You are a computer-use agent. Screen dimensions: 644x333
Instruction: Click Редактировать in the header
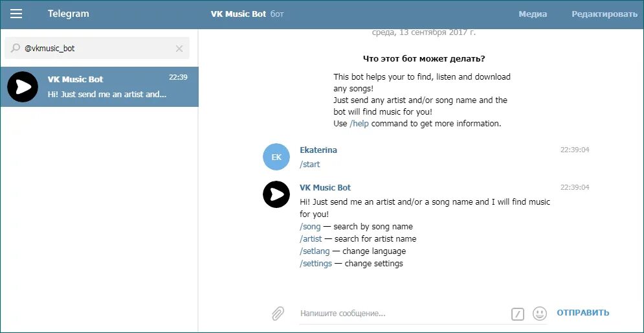[x=604, y=14]
